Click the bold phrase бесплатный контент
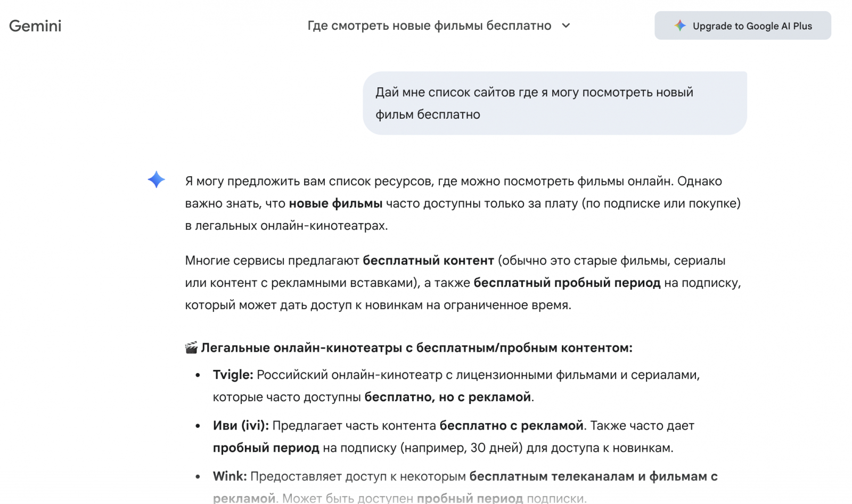 (428, 261)
